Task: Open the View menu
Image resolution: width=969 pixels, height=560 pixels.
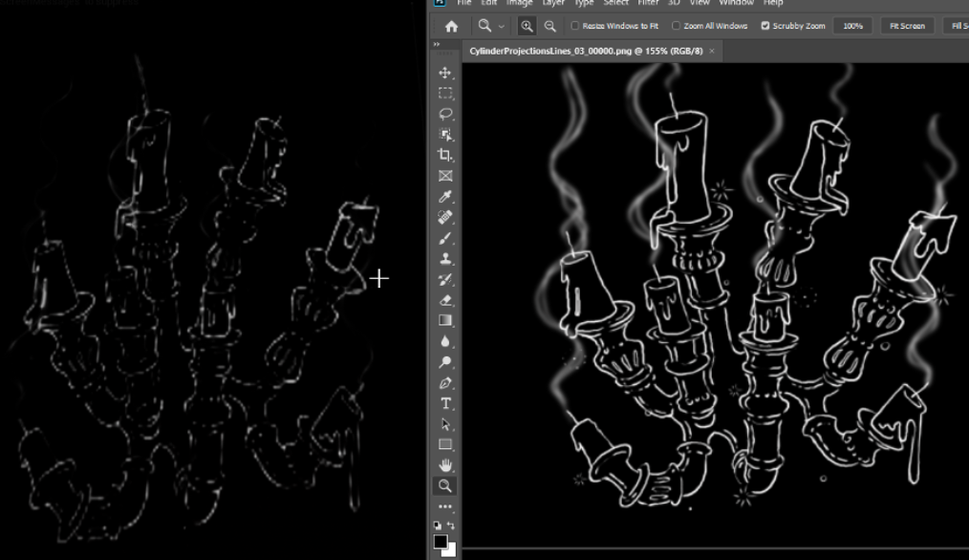Action: (699, 3)
